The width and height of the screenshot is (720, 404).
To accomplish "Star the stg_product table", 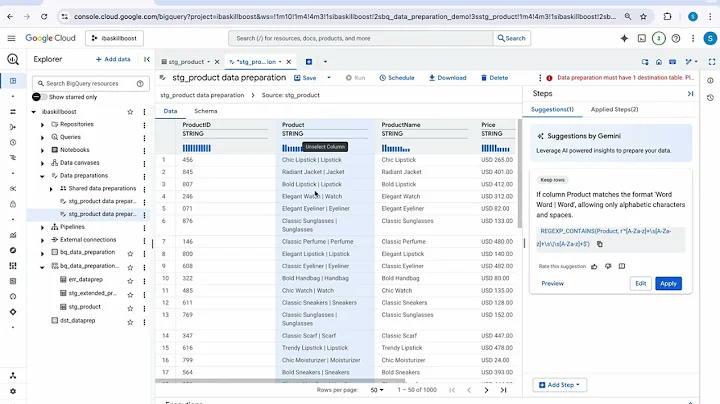I will click(x=130, y=309).
